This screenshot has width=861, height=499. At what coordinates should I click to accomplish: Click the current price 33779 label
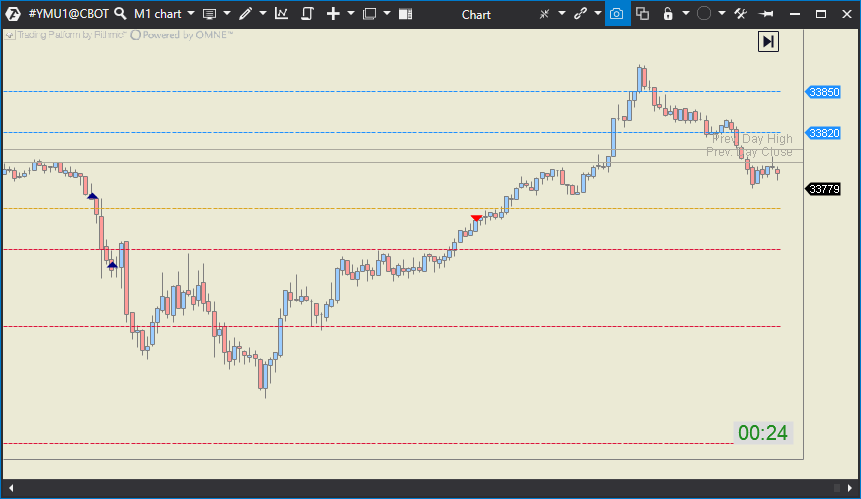coord(824,189)
